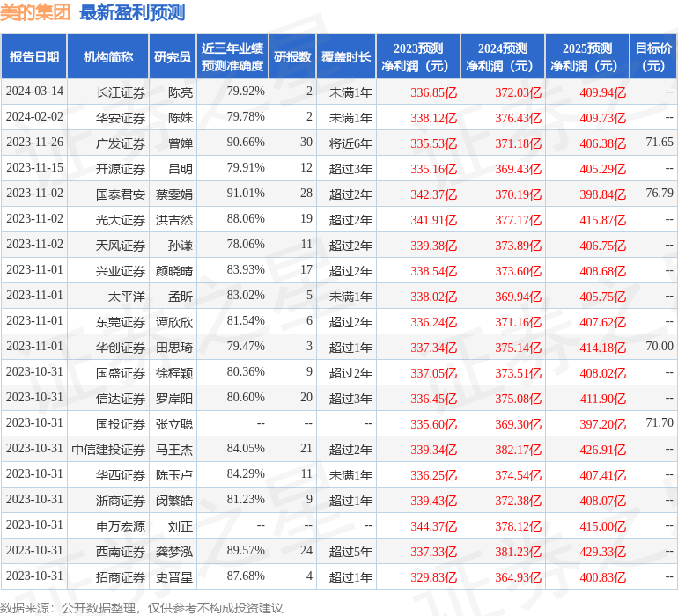Click the 美的集团 title link
The image size is (678, 616).
pyautogui.click(x=36, y=12)
